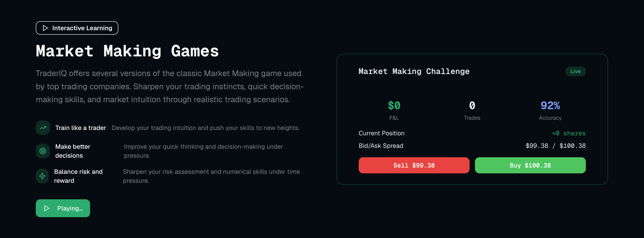The width and height of the screenshot is (644, 238).
Task: Click the play icon in Interactive Learning badge
Action: pyautogui.click(x=45, y=28)
